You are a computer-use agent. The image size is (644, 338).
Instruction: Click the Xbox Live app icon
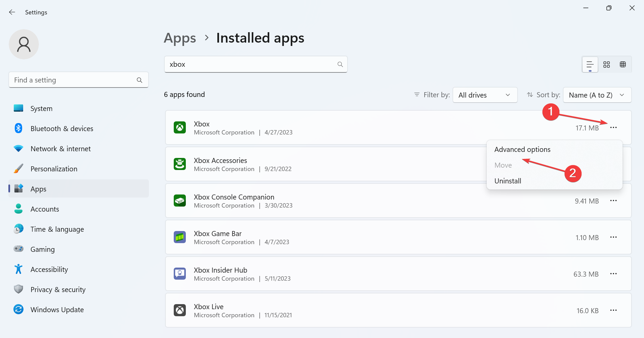[180, 311]
